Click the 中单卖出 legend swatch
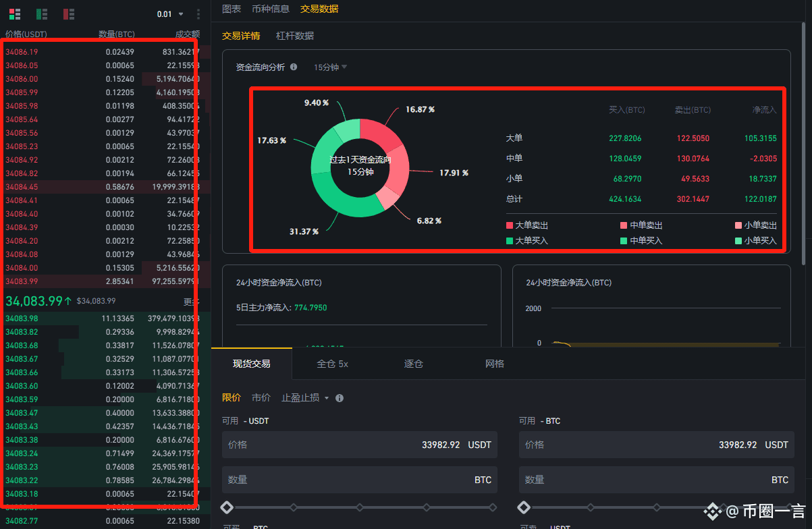812x529 pixels. tap(624, 225)
